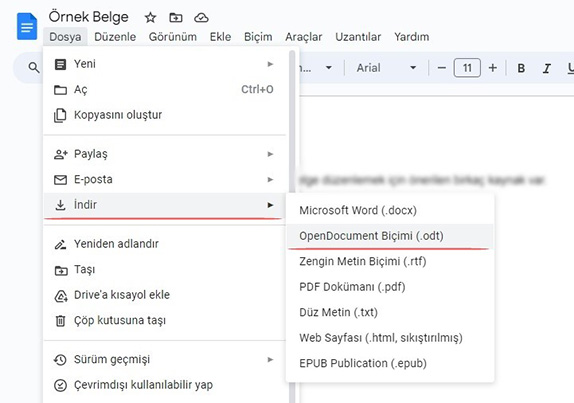
Task: Click the Yeni document icon
Action: 60,64
